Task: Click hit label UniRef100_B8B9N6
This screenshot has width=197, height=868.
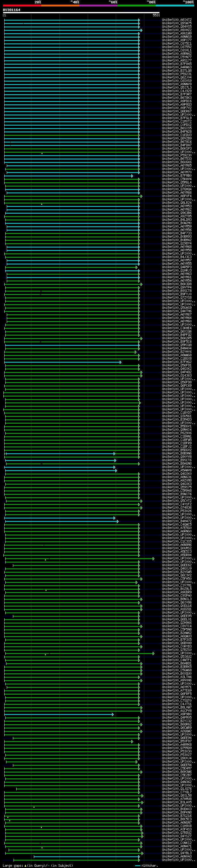Action: [177, 453]
